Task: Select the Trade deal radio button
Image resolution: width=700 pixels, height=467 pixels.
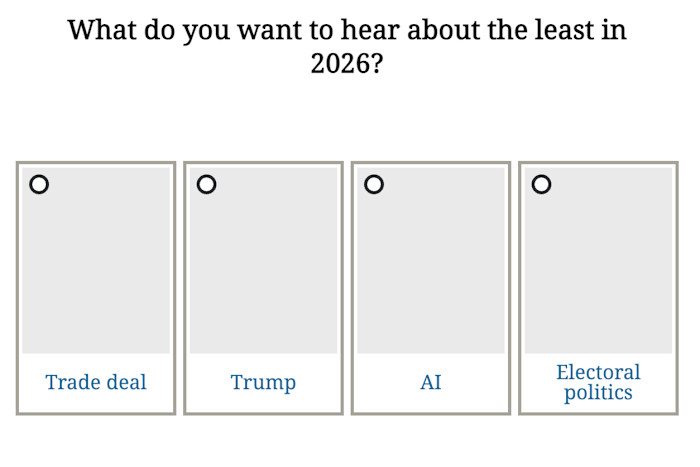Action: point(39,184)
